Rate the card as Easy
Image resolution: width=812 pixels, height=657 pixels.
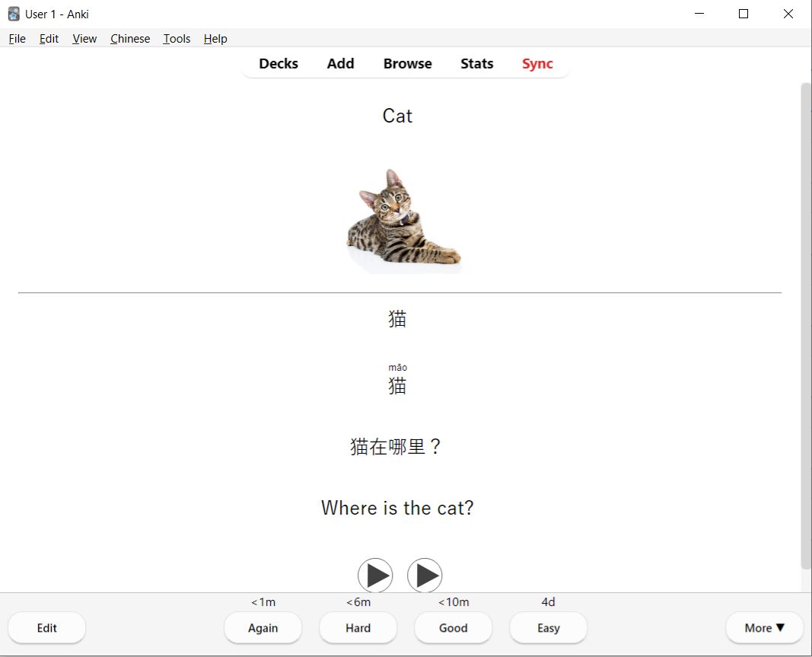549,628
